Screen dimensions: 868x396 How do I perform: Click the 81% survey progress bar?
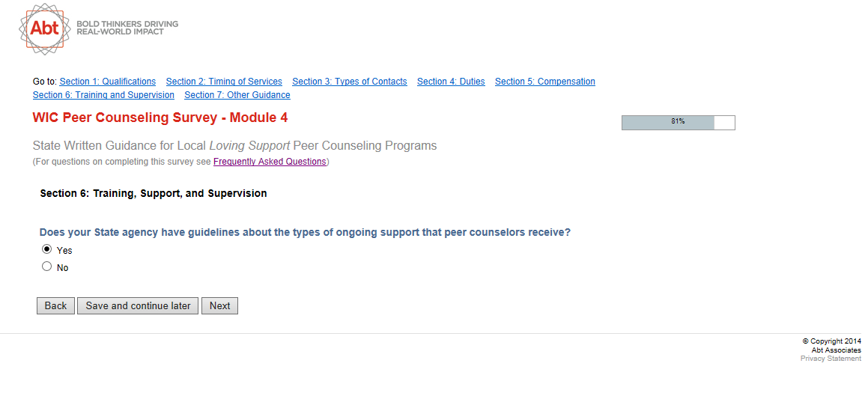(678, 122)
